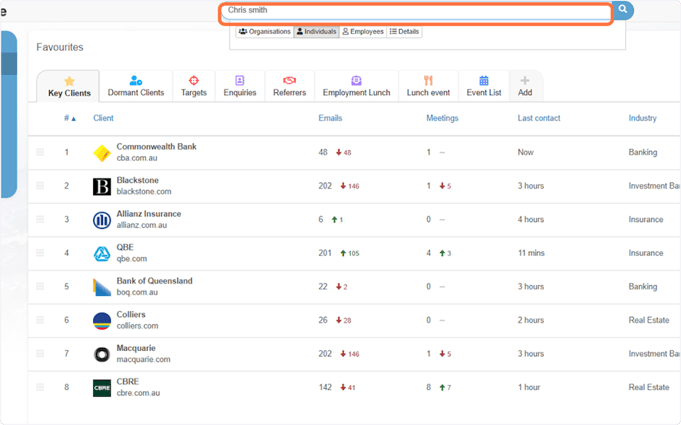Image resolution: width=681 pixels, height=425 pixels.
Task: Click Commonwealth Bank's Now last contact
Action: click(x=526, y=152)
